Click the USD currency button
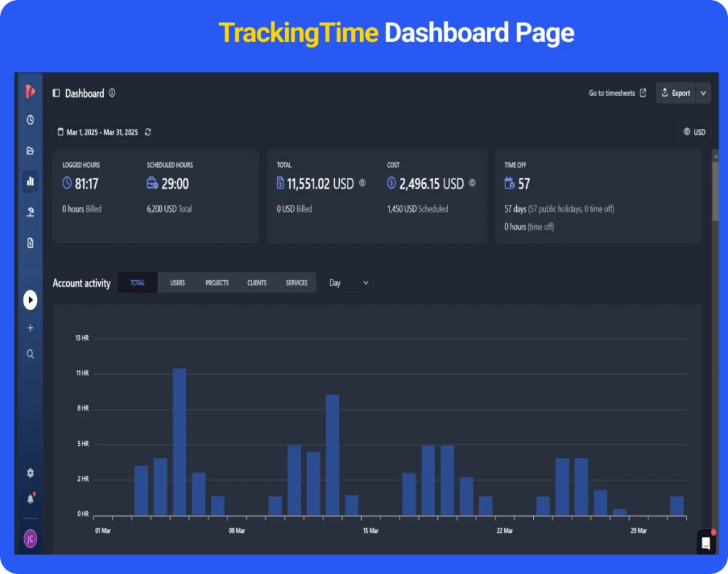This screenshot has width=728, height=574. (695, 132)
